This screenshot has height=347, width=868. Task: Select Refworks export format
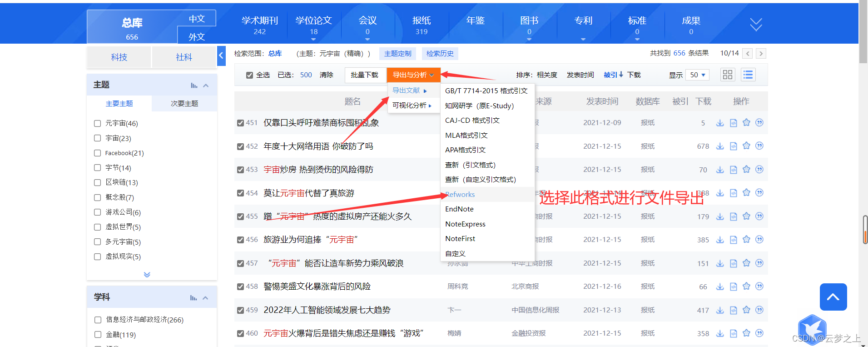460,194
